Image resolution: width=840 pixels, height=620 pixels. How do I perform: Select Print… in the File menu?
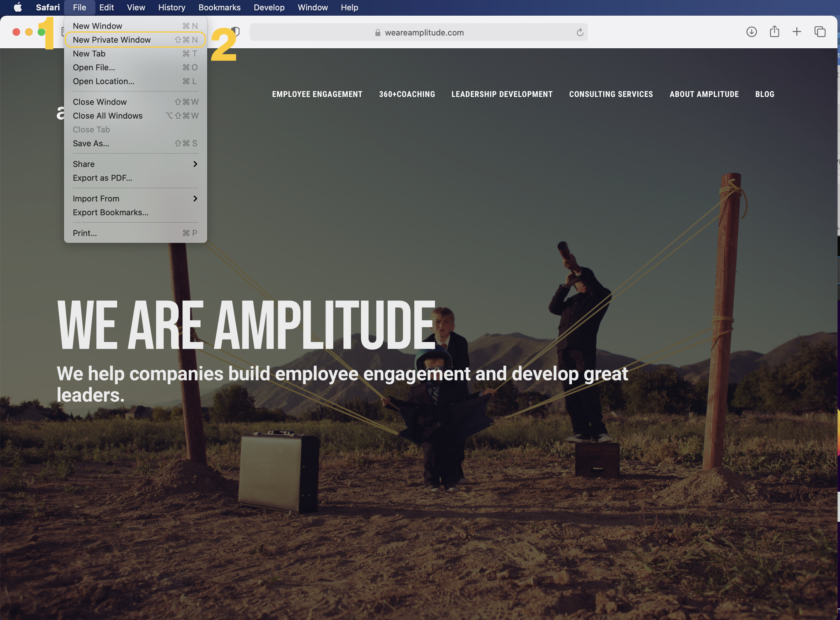85,233
